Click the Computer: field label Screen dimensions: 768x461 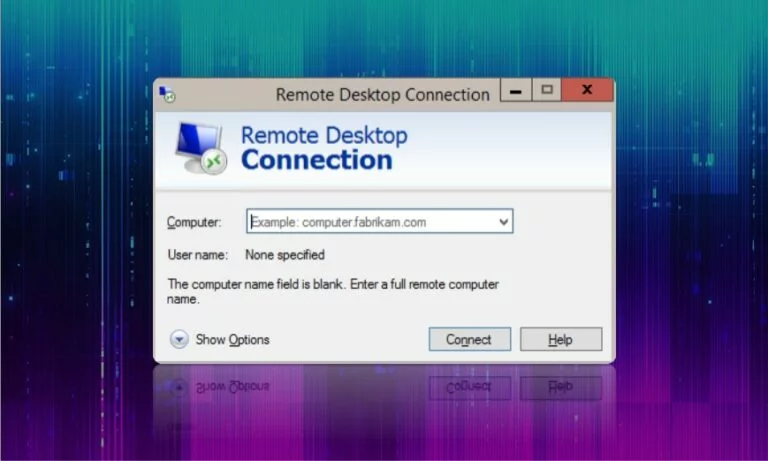[x=194, y=222]
